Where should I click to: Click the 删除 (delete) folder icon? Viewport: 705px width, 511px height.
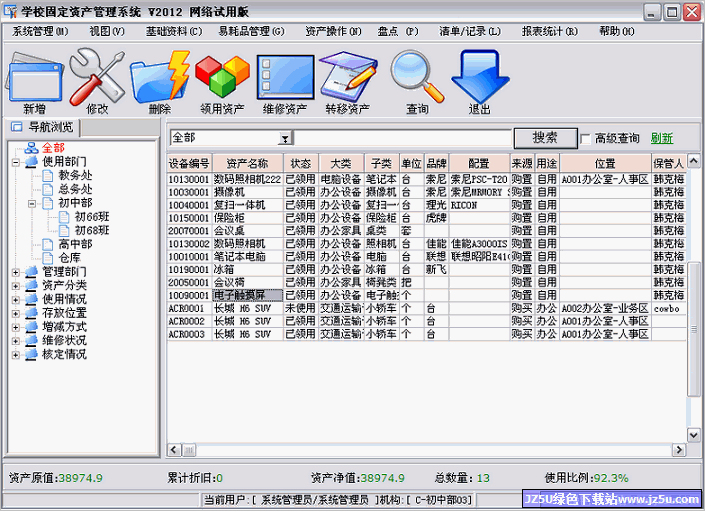point(160,76)
